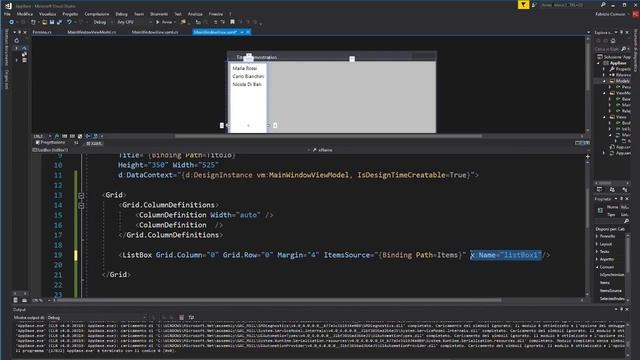This screenshot has height=360, width=640.
Task: Click the bookmark toolbar icon
Action: (232, 22)
